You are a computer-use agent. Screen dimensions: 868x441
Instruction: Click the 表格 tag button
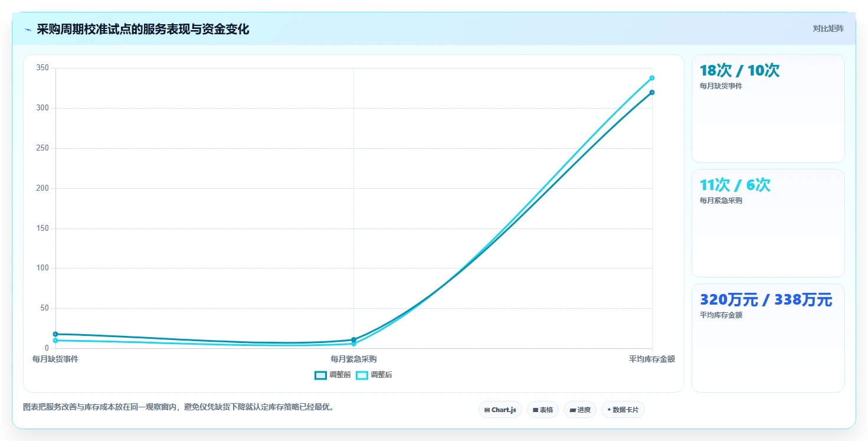(x=543, y=410)
